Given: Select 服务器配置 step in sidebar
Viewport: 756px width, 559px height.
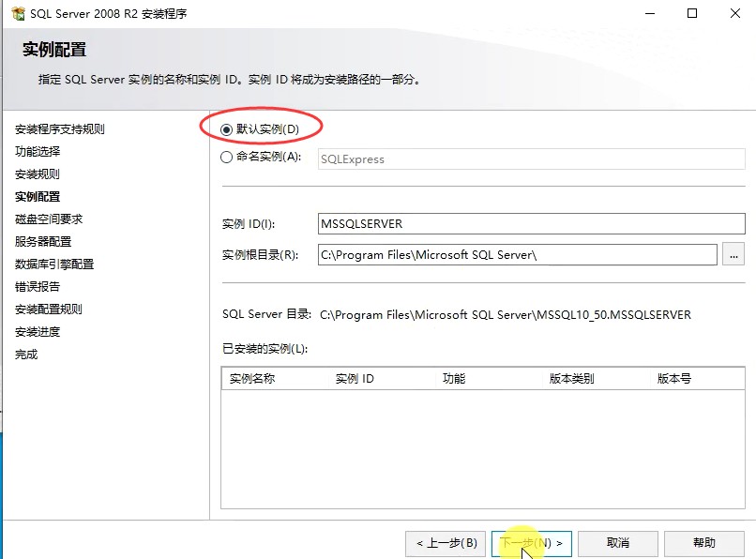Looking at the screenshot, I should point(43,242).
